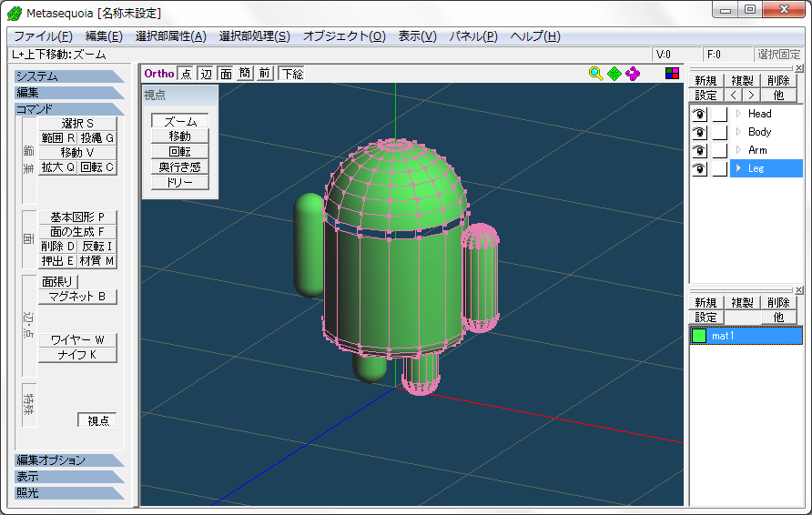Viewport: 812px width, 515px height.
Task: Collapse the コマンド panel header
Action: [x=69, y=109]
